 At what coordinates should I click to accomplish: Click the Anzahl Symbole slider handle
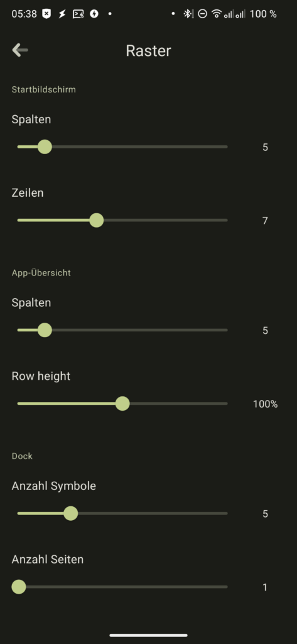tap(70, 513)
